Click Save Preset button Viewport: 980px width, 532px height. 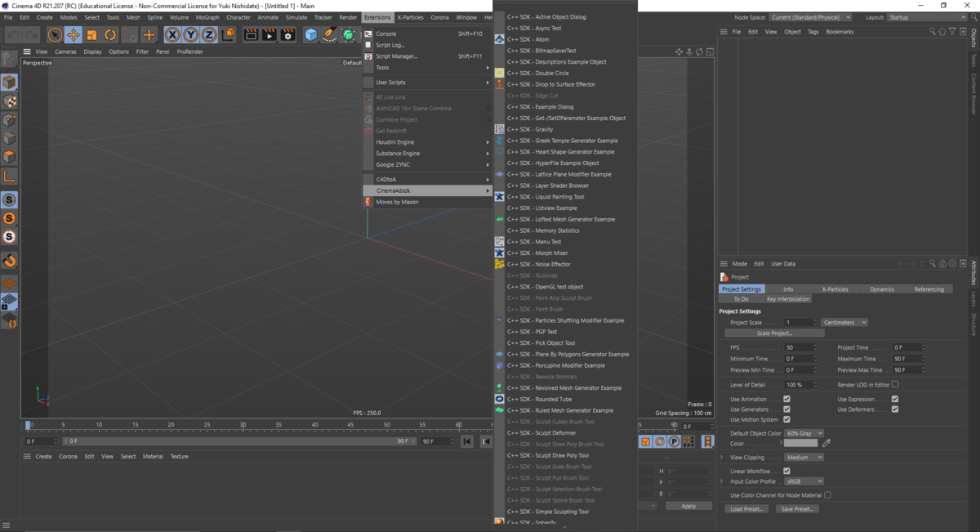[x=797, y=509]
